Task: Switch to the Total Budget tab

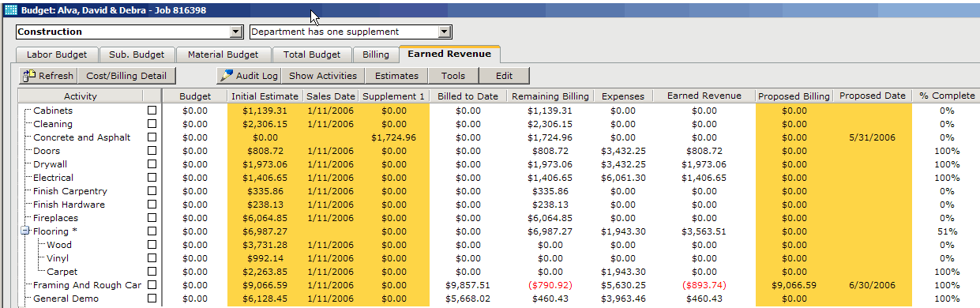Action: click(312, 54)
